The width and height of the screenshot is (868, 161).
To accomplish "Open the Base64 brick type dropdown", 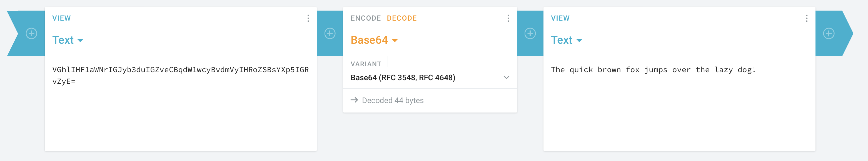I will 374,40.
